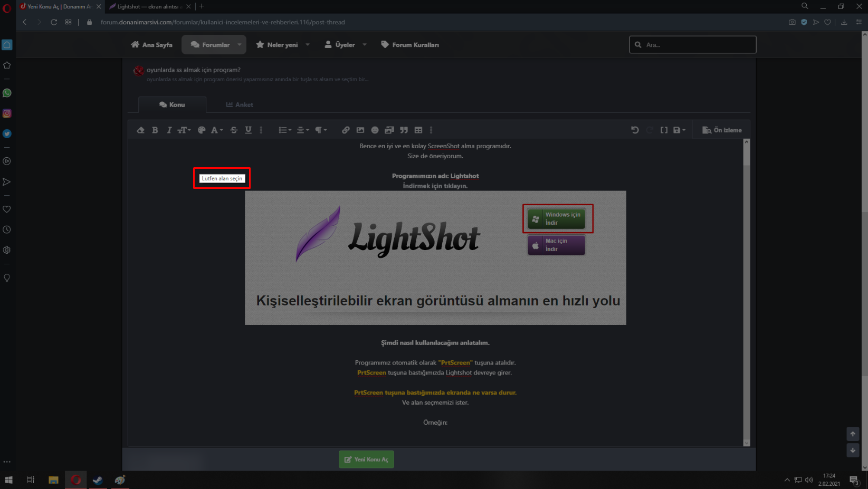The height and width of the screenshot is (489, 868).
Task: Open the font size dropdown in editor
Action: click(x=184, y=130)
